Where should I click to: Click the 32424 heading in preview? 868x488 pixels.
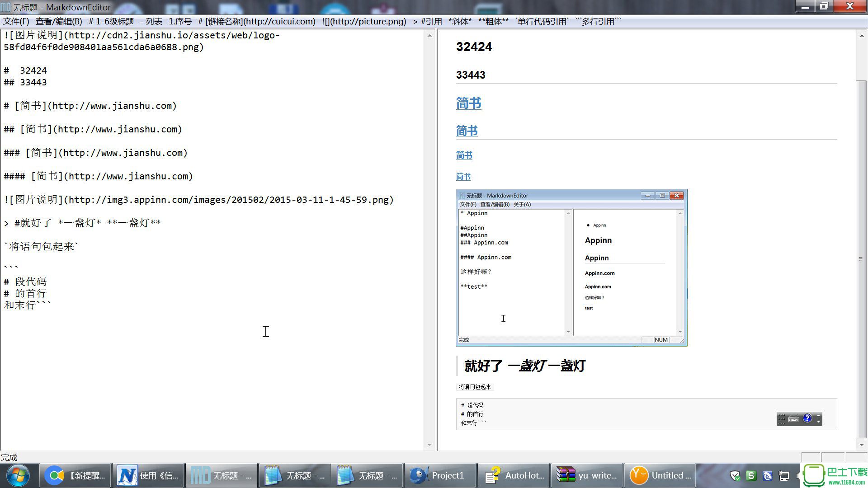(474, 47)
